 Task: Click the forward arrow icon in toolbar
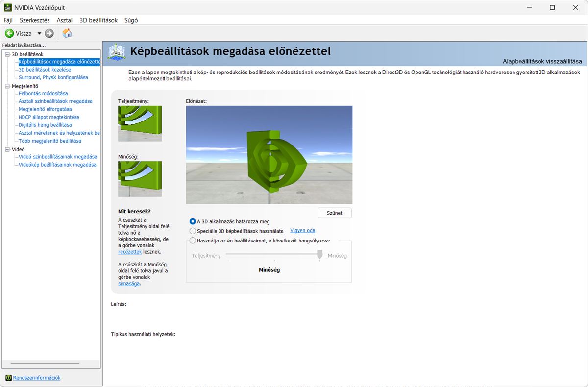[49, 33]
